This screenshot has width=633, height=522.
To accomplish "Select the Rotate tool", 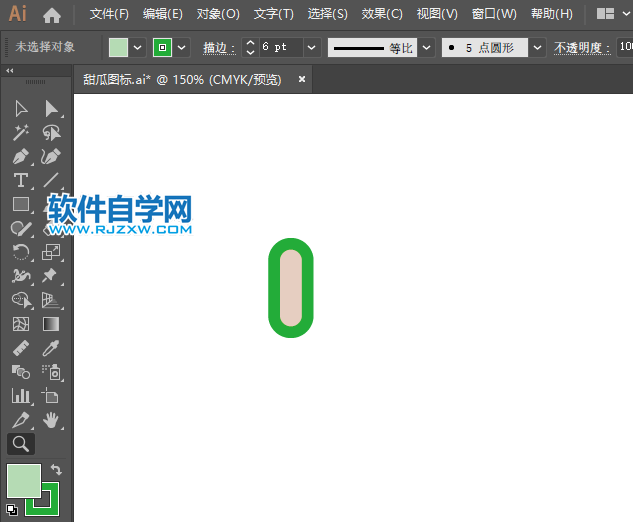I will tap(21, 252).
